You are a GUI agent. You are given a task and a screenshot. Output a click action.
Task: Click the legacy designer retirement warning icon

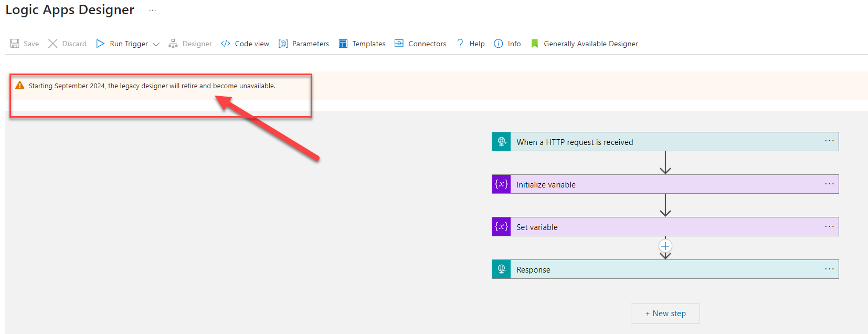pos(20,86)
